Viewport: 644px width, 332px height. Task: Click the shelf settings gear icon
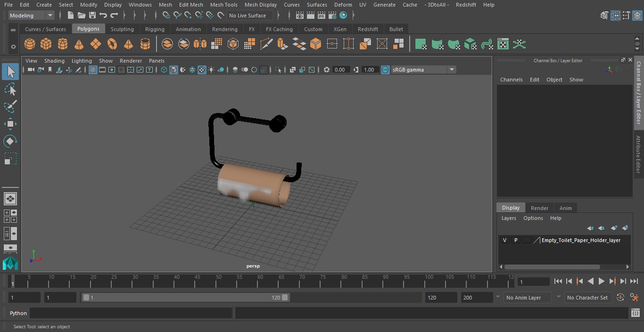(13, 46)
